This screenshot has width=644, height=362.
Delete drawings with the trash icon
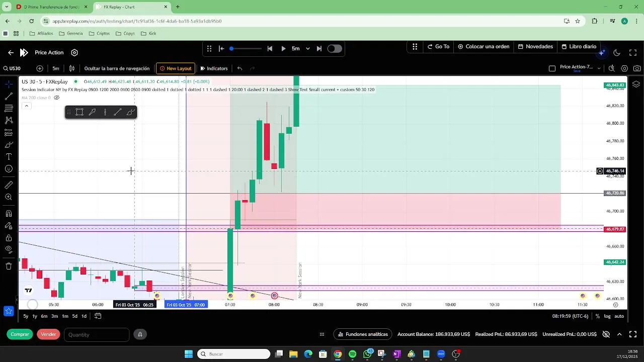click(x=9, y=266)
